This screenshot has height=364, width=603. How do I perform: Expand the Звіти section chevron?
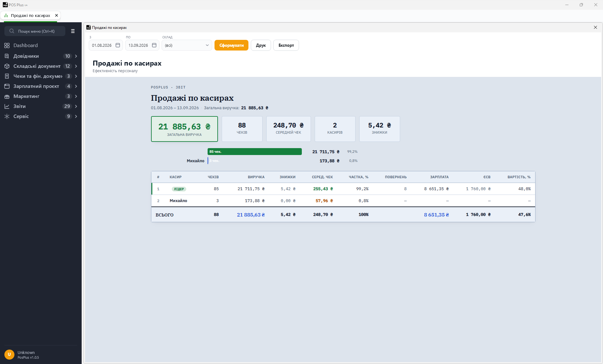pyautogui.click(x=76, y=106)
